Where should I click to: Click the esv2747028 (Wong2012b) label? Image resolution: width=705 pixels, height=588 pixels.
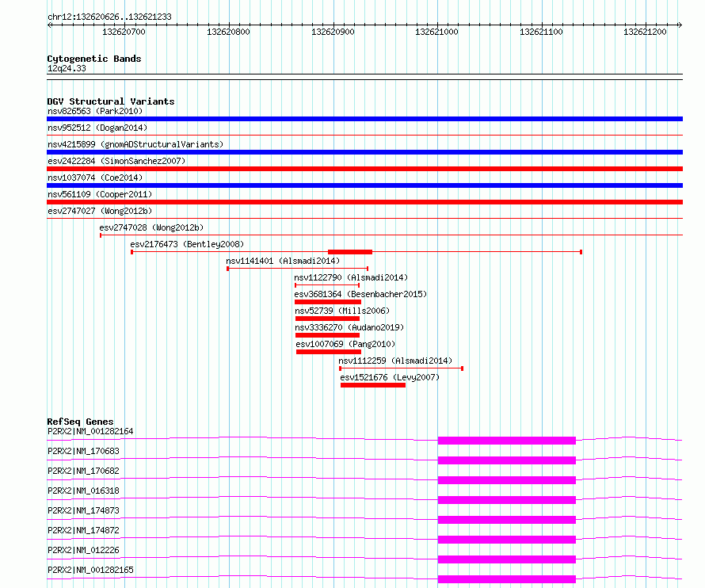(151, 227)
